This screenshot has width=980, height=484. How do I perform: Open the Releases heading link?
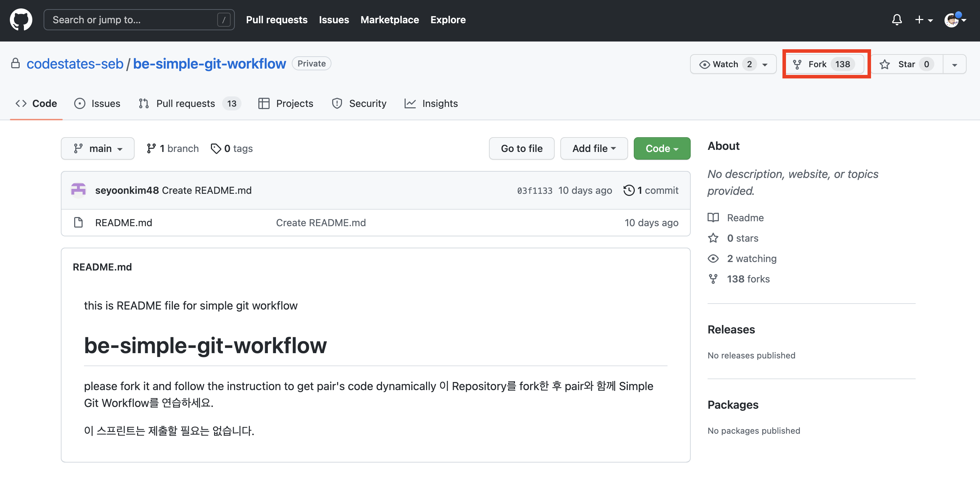coord(731,329)
